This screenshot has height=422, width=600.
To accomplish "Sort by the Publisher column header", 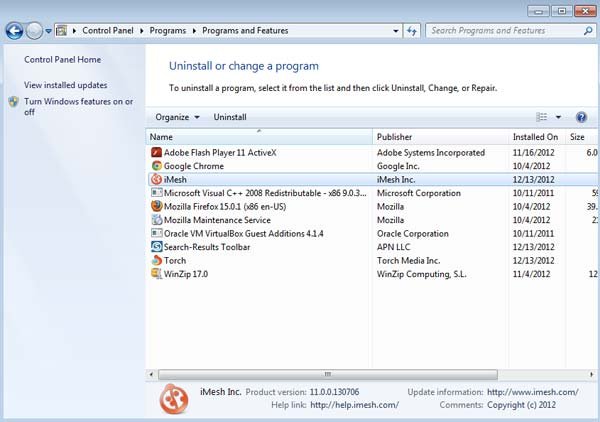I will (440, 137).
